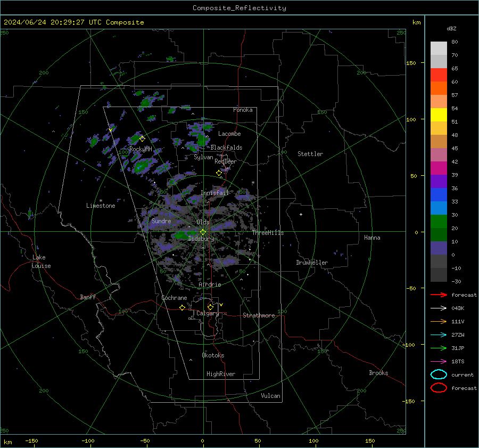Click the brown 48–45 dBZ swatch
The width and height of the screenshot is (479, 448).
coord(439,142)
